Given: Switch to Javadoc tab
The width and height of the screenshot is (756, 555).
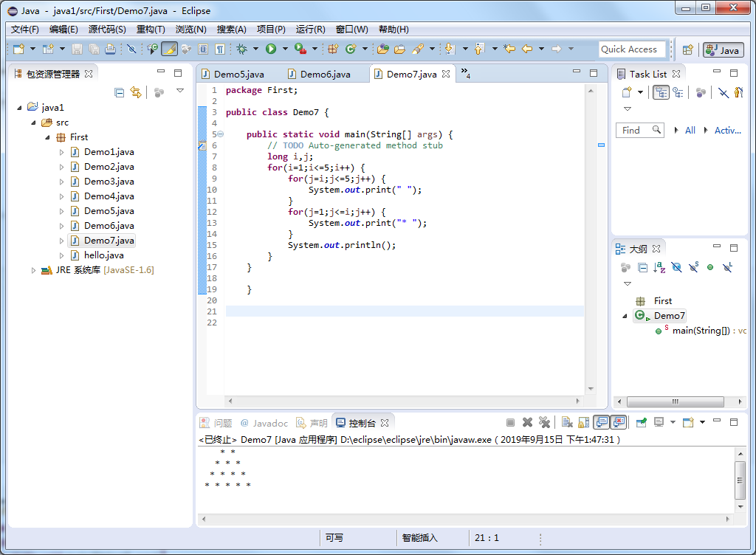Looking at the screenshot, I should [x=264, y=423].
